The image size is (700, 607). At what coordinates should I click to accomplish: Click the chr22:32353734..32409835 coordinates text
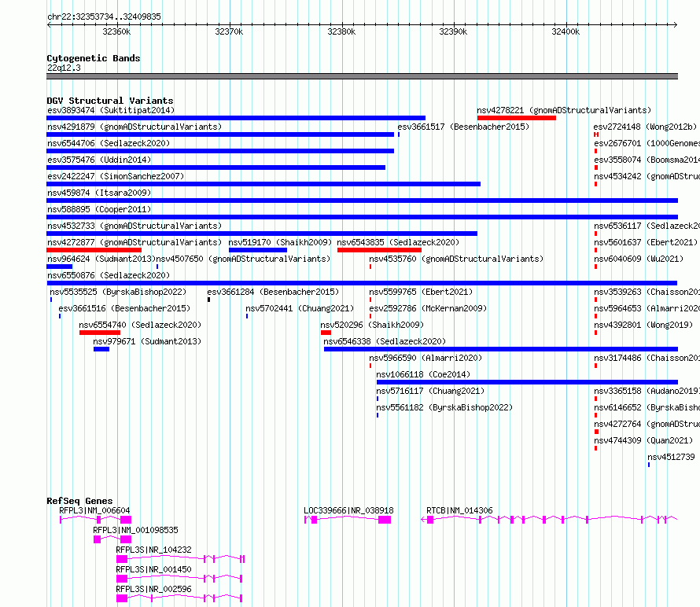(x=104, y=17)
